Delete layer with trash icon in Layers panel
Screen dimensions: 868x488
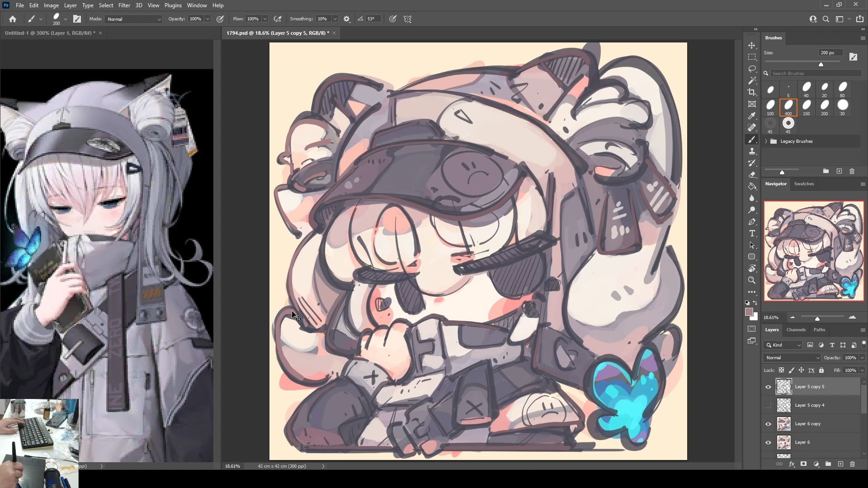852,464
